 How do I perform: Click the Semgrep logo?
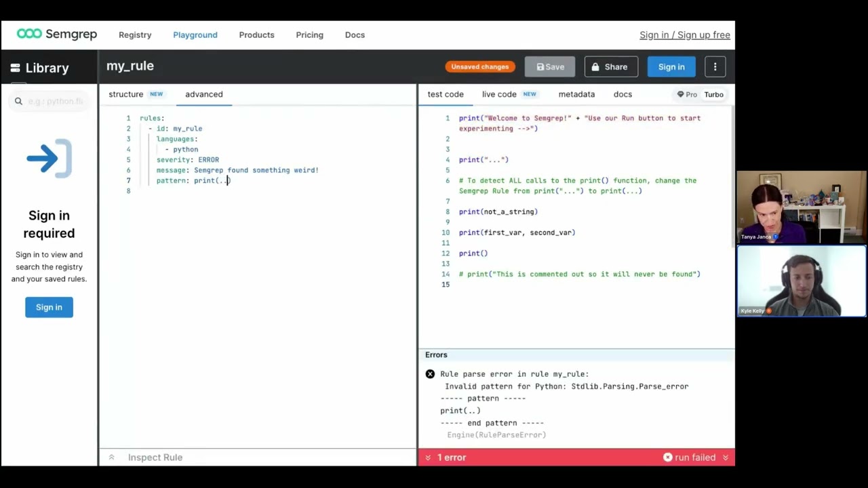(x=57, y=34)
